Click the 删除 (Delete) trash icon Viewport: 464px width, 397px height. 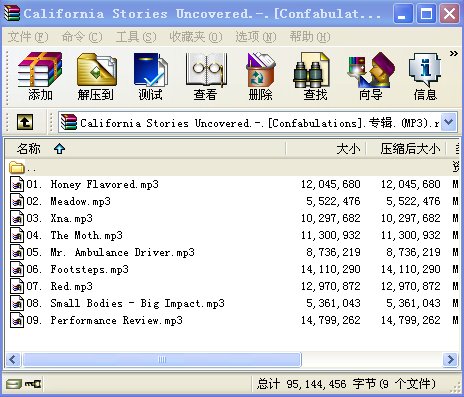260,76
